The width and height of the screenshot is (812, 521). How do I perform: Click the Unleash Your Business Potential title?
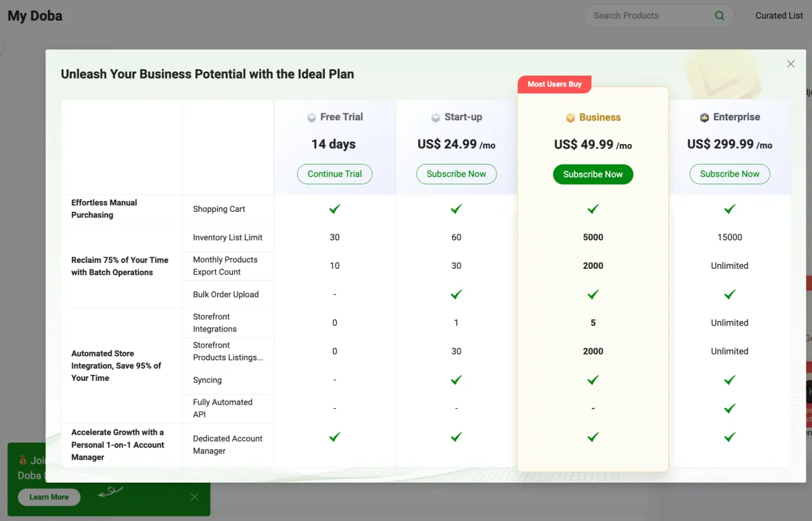tap(207, 74)
